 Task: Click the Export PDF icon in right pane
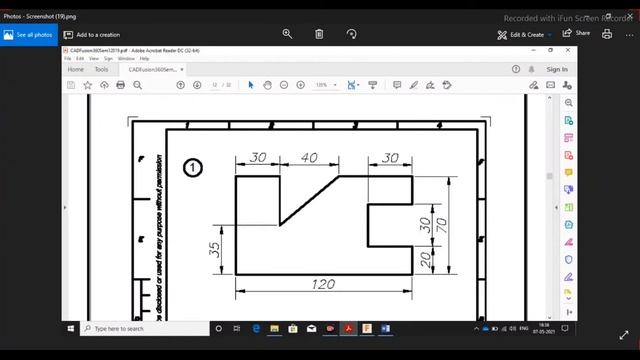click(x=569, y=120)
